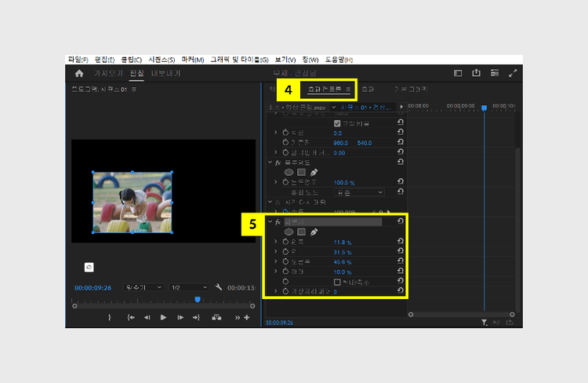588x383 pixels.
Task: Click the Program Monitor blue playhead
Action: pyautogui.click(x=198, y=299)
